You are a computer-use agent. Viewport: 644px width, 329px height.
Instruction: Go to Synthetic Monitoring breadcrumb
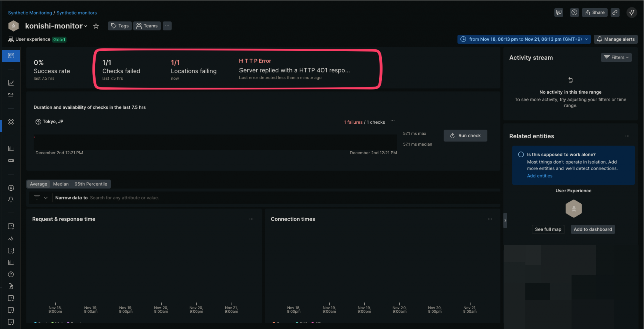[x=30, y=13]
